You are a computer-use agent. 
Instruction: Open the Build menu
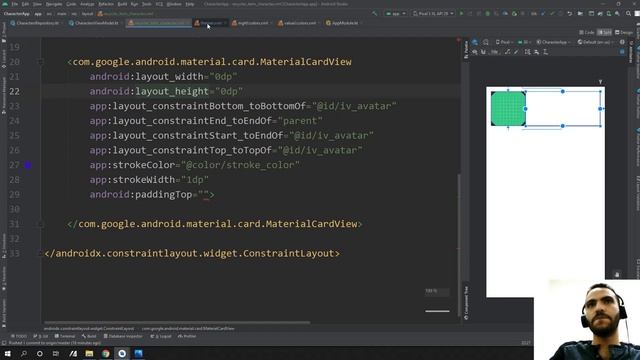tap(122, 4)
